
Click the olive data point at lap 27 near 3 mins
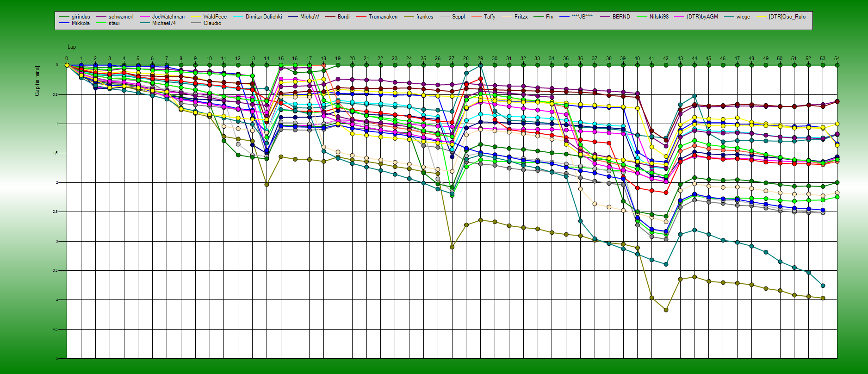tap(452, 247)
